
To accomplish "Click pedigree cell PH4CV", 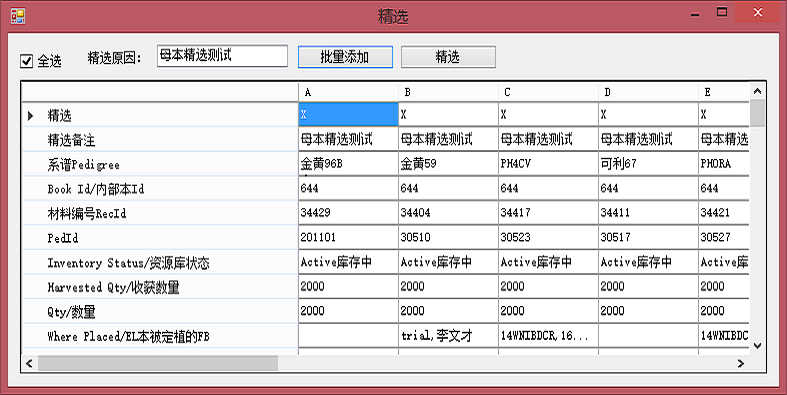I will pyautogui.click(x=548, y=164).
